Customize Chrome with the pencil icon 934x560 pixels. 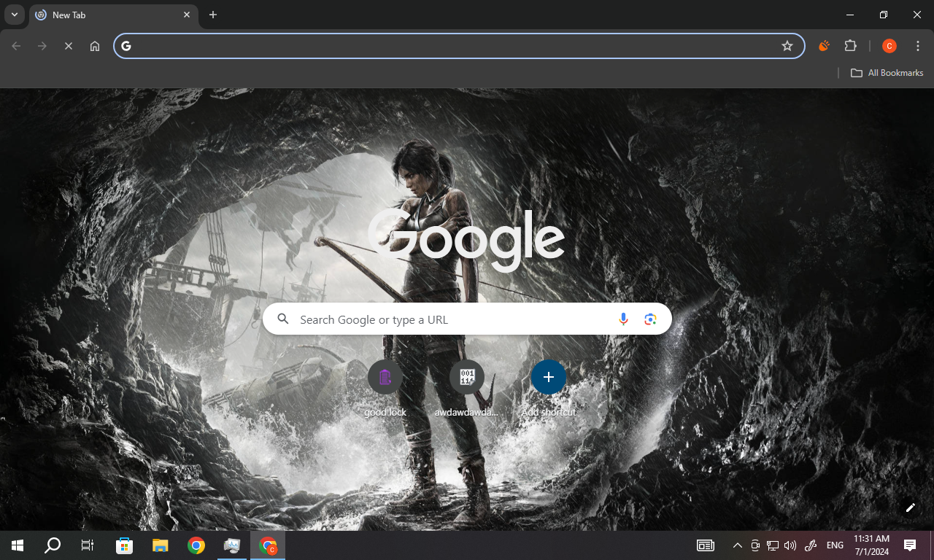[910, 507]
